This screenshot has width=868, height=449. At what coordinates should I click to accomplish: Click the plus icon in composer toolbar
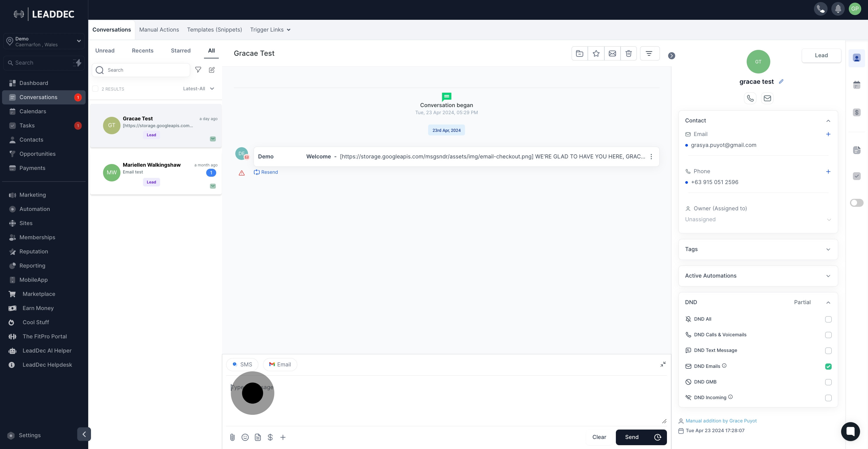pos(283,437)
